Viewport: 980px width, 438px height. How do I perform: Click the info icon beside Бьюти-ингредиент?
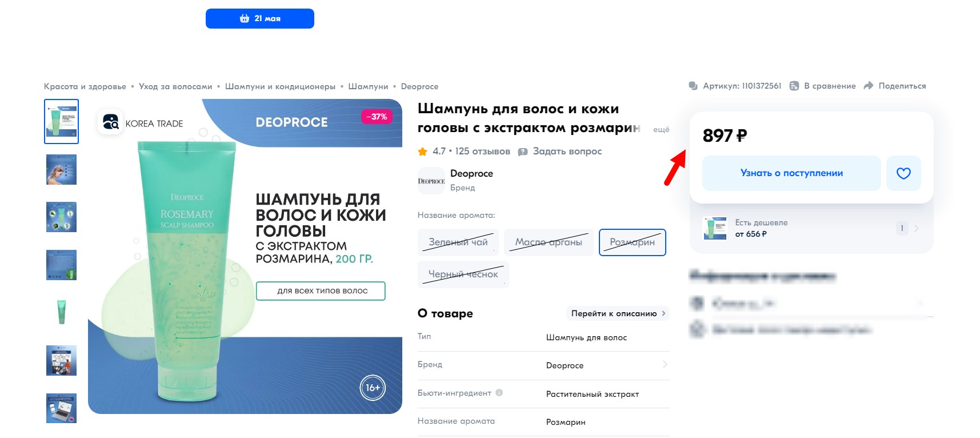(499, 393)
